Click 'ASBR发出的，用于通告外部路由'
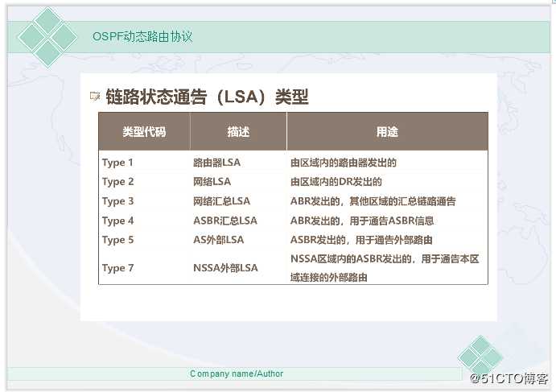556x392 pixels. tap(361, 240)
